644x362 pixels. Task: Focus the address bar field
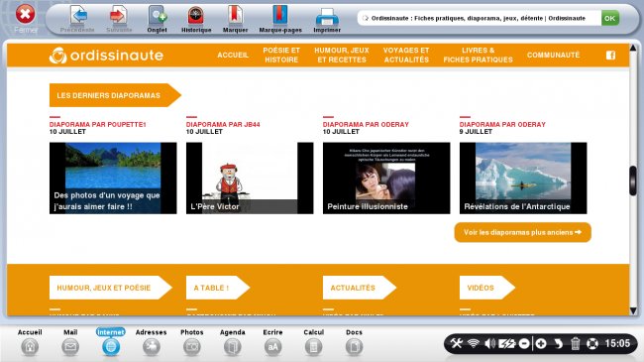tap(479, 18)
